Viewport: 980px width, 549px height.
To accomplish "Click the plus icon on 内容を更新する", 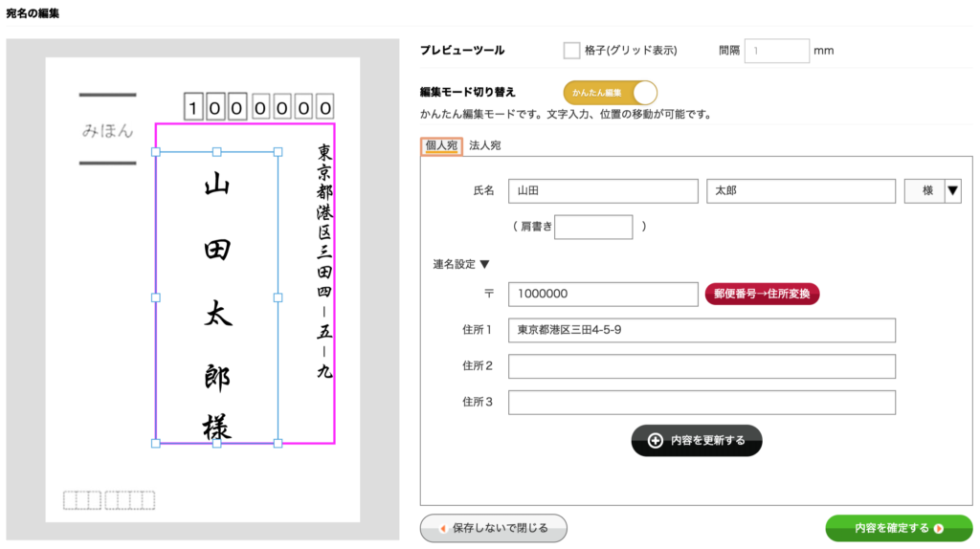I will 655,441.
